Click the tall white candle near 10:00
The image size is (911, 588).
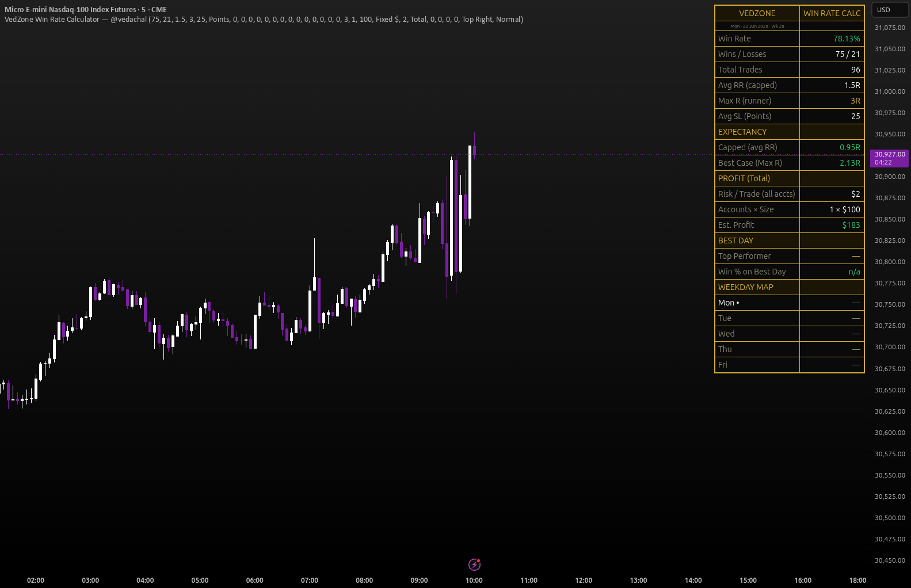[x=470, y=182]
